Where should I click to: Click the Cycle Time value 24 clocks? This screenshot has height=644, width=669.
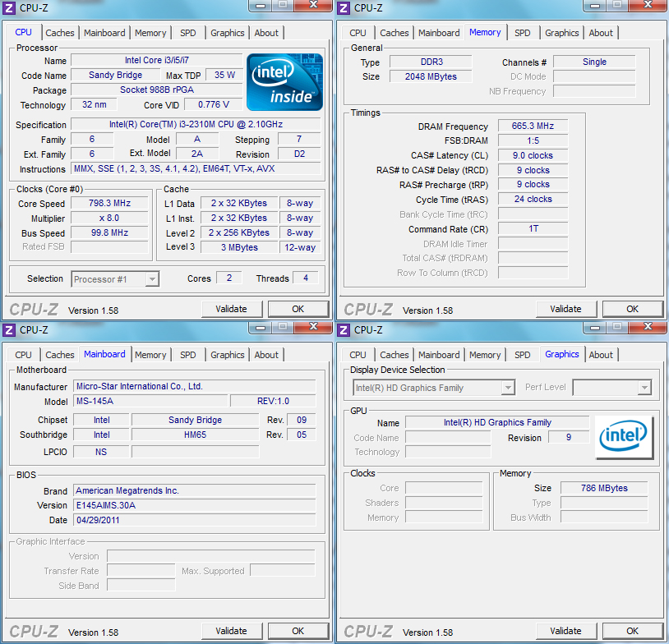tap(533, 199)
